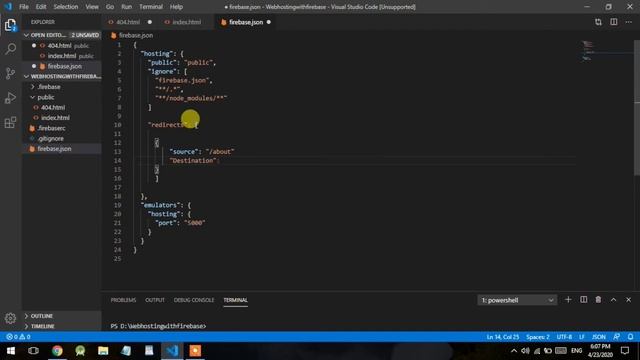Open Windows Start menu
This screenshot has width=640, height=360.
pyautogui.click(x=11, y=351)
